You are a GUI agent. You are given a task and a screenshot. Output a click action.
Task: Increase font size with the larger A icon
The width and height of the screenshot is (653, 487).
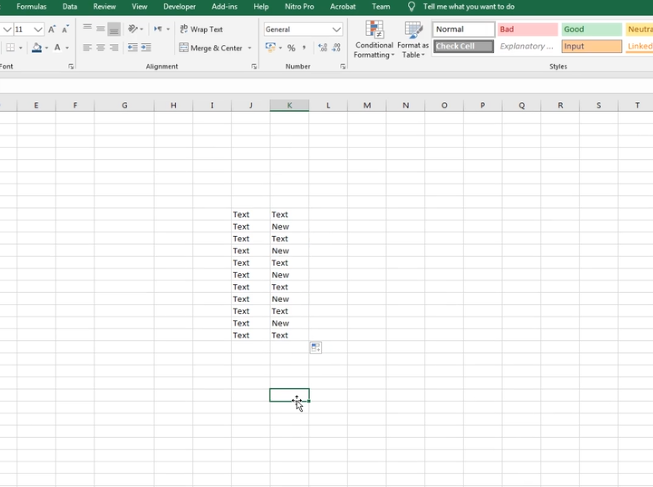point(52,29)
